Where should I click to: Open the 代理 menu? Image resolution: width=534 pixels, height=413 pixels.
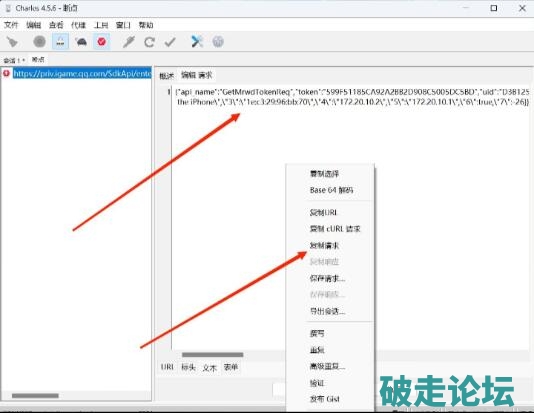(78, 25)
